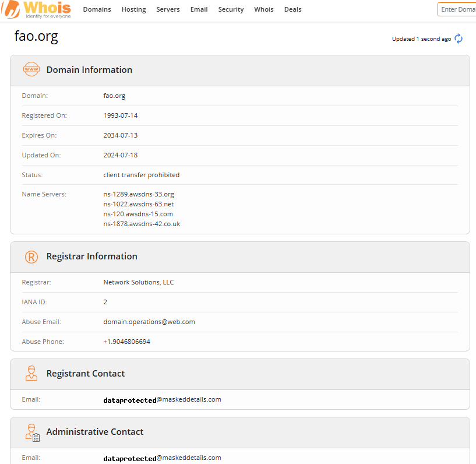Open the Security menu

pyautogui.click(x=231, y=9)
